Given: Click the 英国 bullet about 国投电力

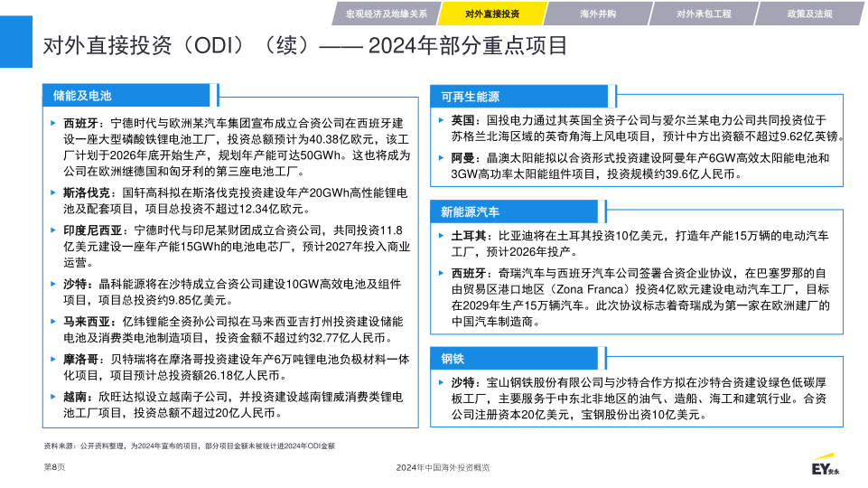Looking at the screenshot, I should 647,128.
